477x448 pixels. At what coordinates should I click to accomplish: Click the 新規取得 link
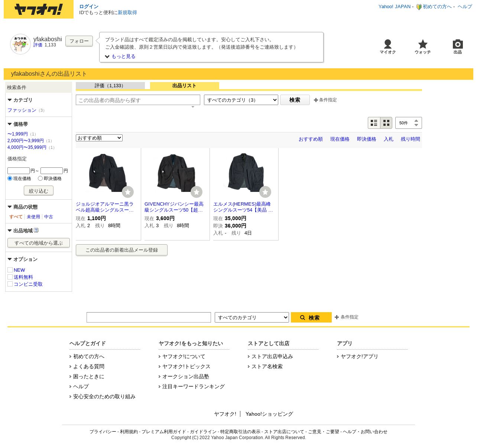click(127, 13)
